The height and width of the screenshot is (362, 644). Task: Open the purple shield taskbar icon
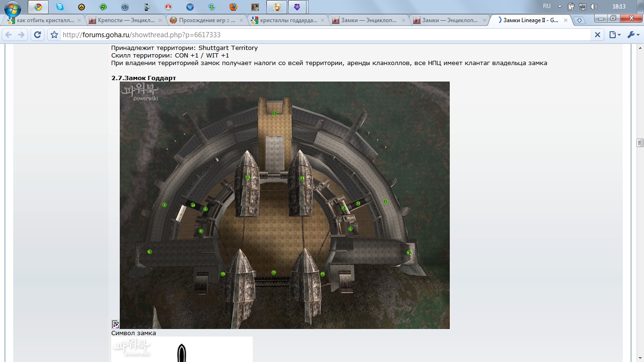(297, 7)
